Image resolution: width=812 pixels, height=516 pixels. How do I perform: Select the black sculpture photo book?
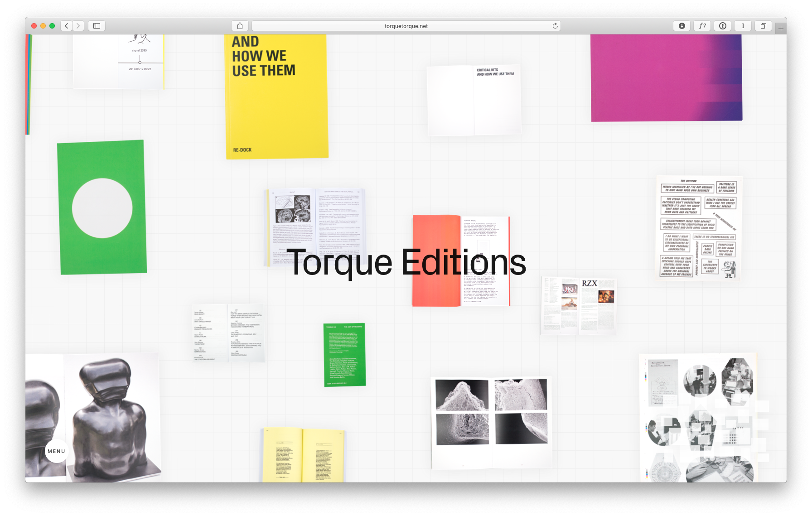point(93,417)
